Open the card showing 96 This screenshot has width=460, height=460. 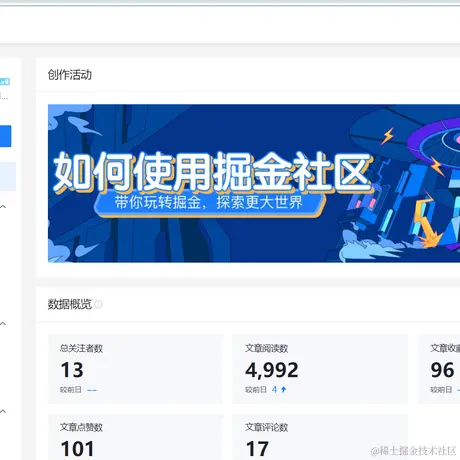[x=439, y=369]
